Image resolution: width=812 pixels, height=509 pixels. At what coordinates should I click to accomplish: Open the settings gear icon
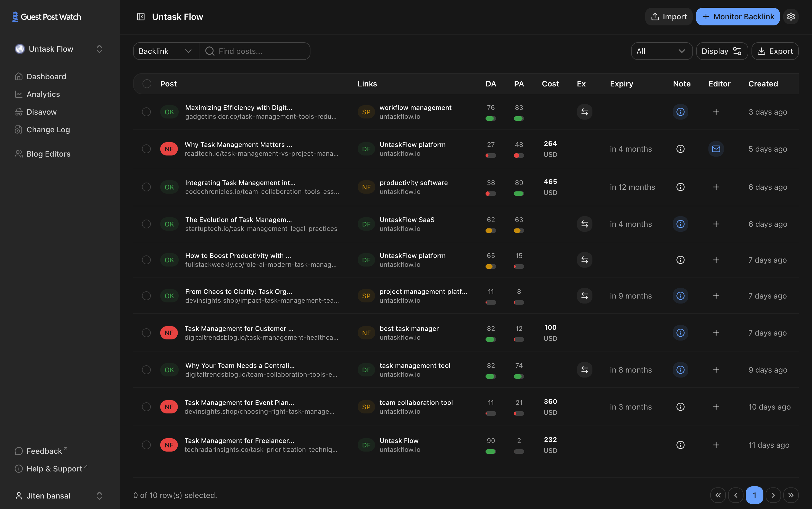coord(791,17)
